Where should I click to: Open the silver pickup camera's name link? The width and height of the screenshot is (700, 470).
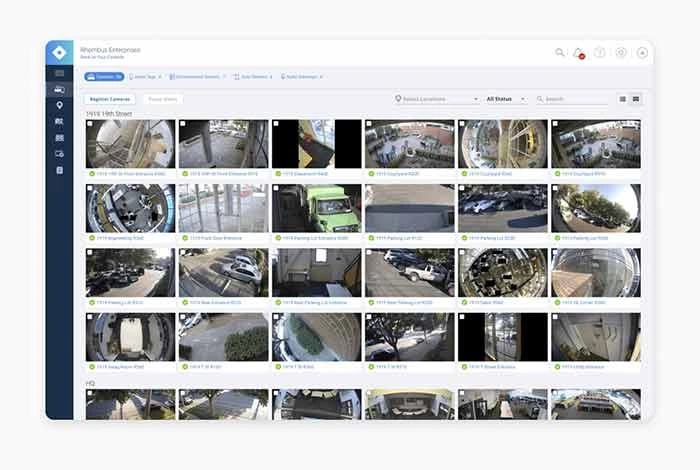click(x=404, y=303)
